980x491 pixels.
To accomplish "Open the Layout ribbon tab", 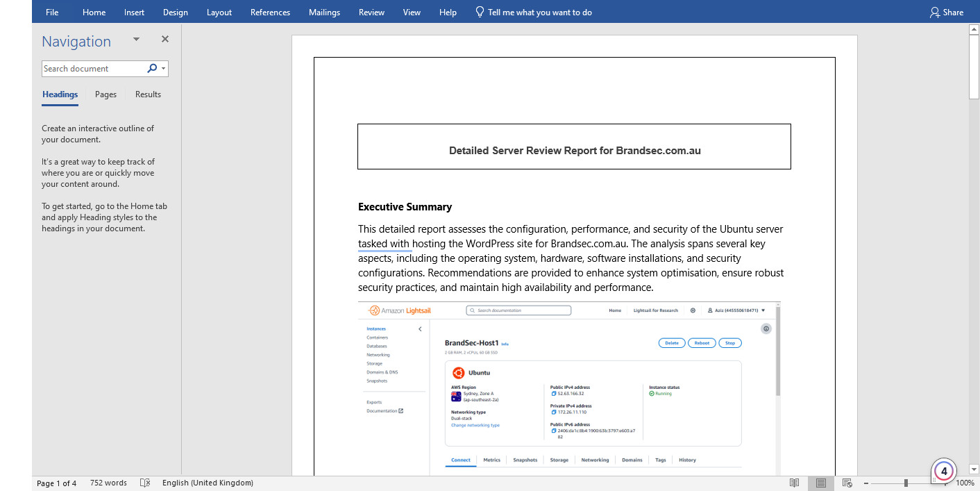I will tap(219, 12).
